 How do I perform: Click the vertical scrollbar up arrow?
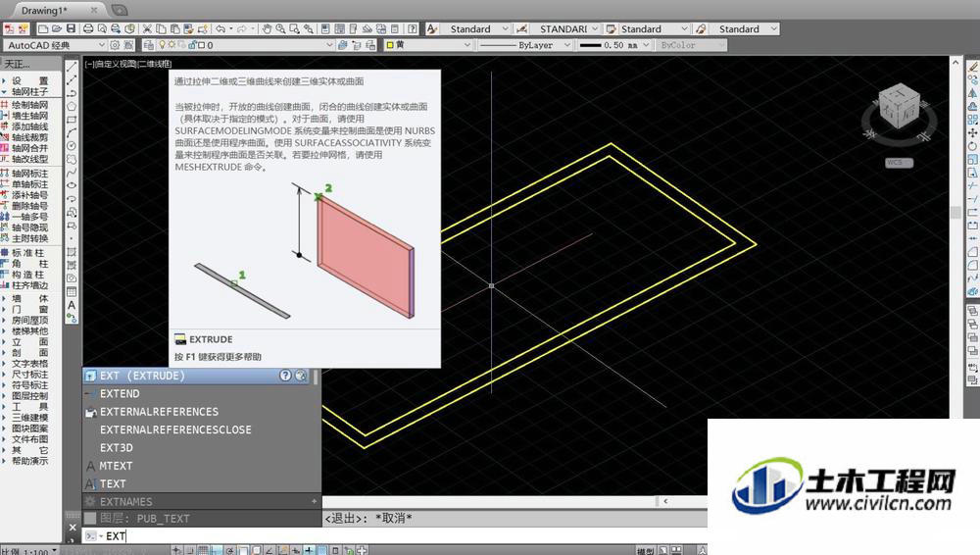(955, 63)
